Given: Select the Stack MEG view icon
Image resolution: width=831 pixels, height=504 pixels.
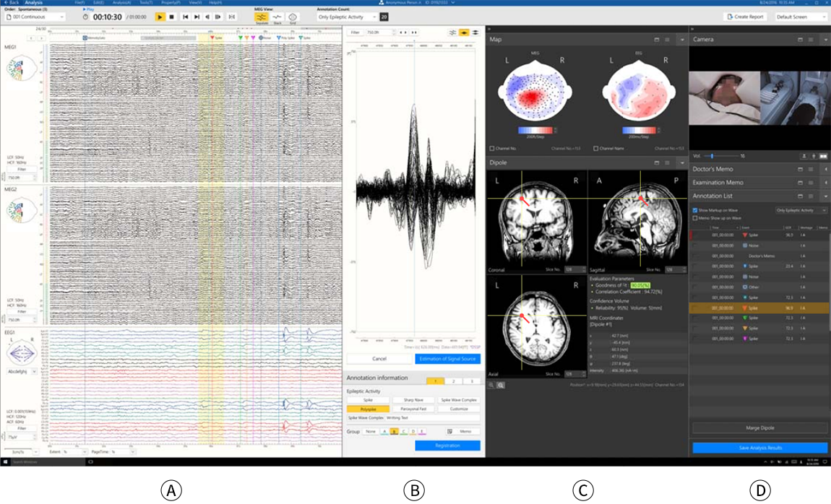Looking at the screenshot, I should 277,17.
